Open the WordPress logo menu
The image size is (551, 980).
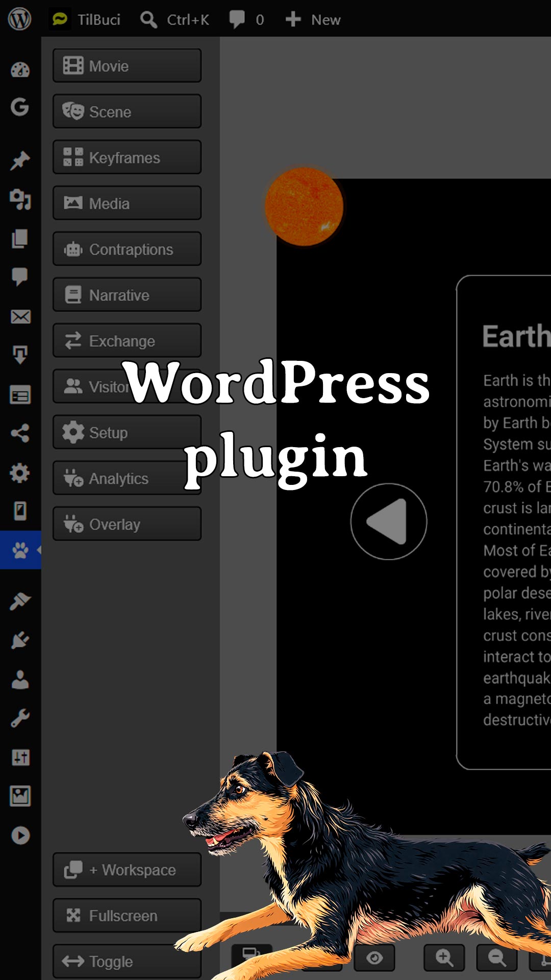click(20, 19)
